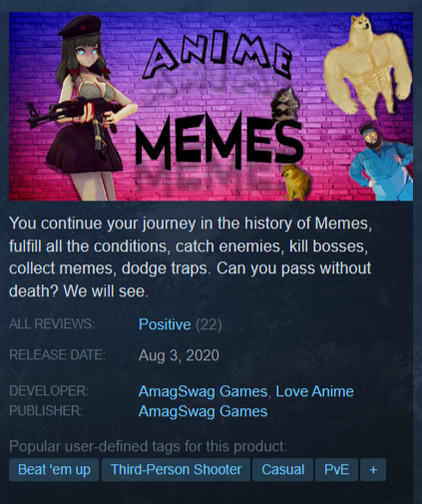The image size is (422, 504).
Task: Click the bearded man in blue jumpsuit
Action: tap(381, 162)
